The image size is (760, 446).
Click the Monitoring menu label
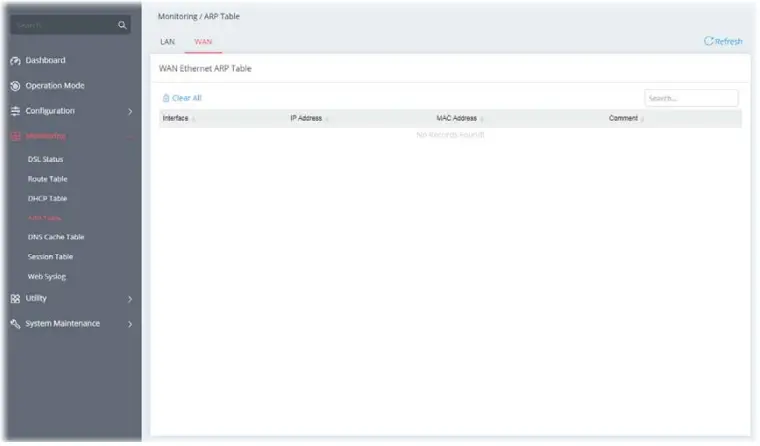click(45, 136)
